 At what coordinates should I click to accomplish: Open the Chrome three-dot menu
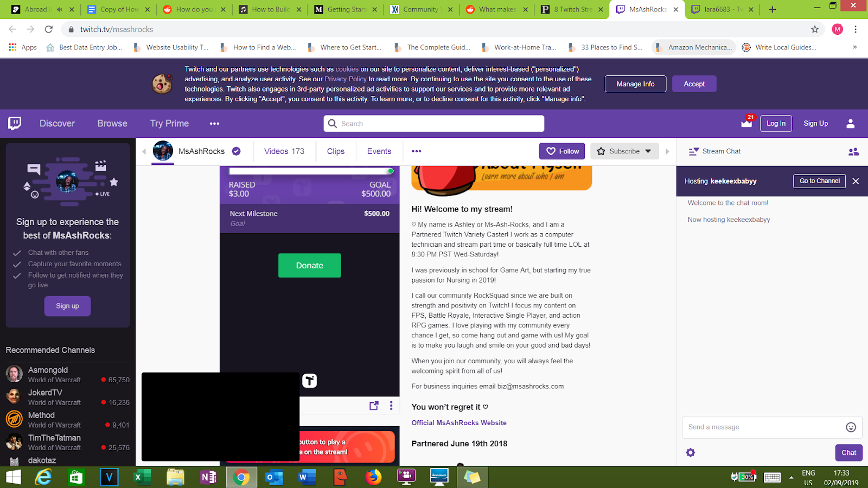856,29
